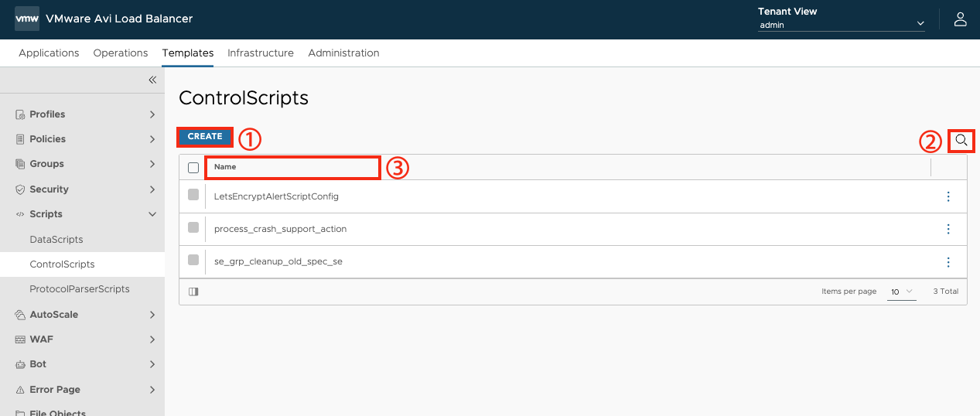The height and width of the screenshot is (416, 980).
Task: Click the Bot sidebar icon
Action: (x=21, y=364)
